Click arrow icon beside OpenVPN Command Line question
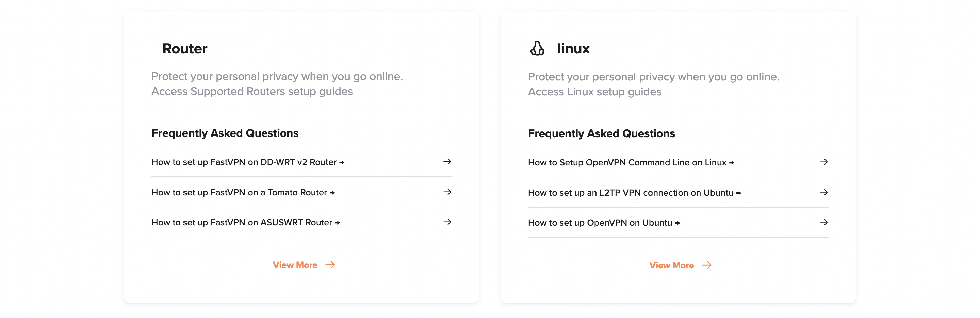The height and width of the screenshot is (318, 980). point(823,162)
